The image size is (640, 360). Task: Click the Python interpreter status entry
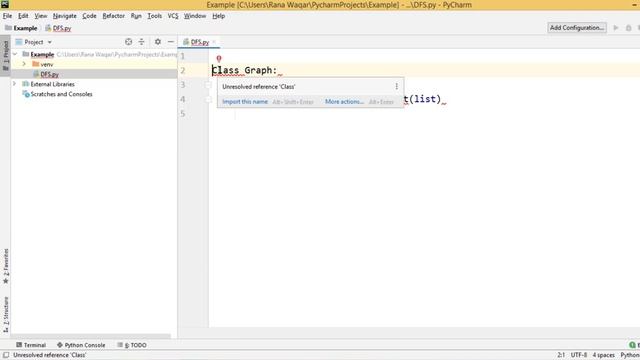point(630,355)
